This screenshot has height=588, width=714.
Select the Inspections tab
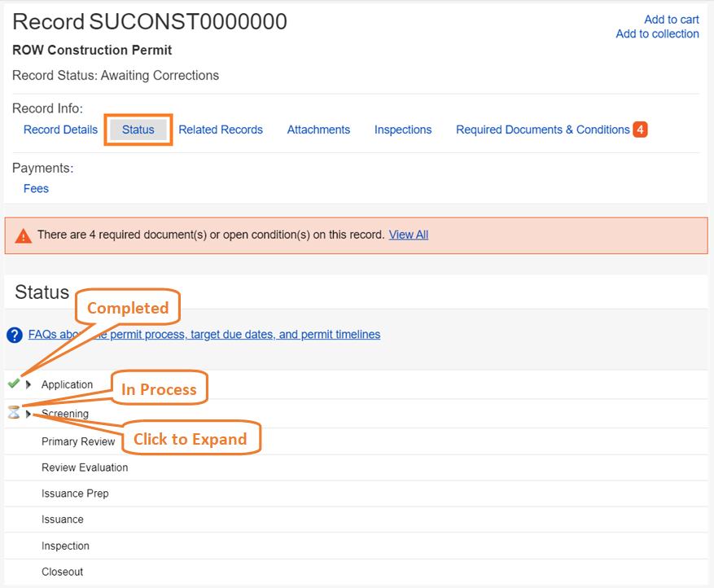pyautogui.click(x=403, y=129)
